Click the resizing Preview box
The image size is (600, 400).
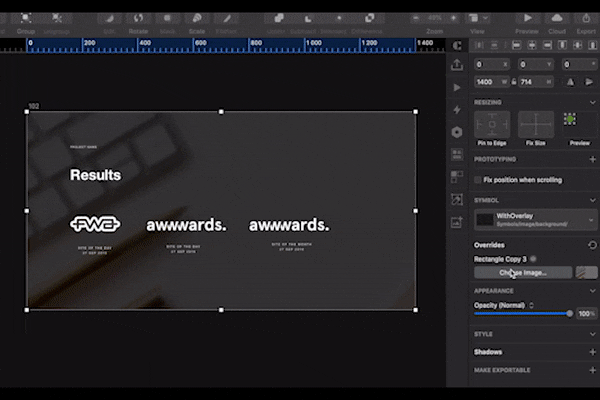pos(579,124)
